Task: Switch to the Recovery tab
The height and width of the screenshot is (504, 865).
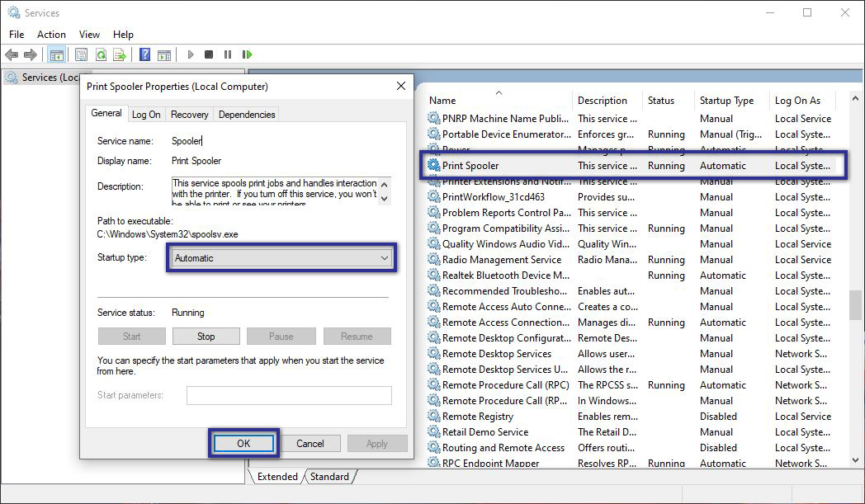Action: click(x=189, y=114)
